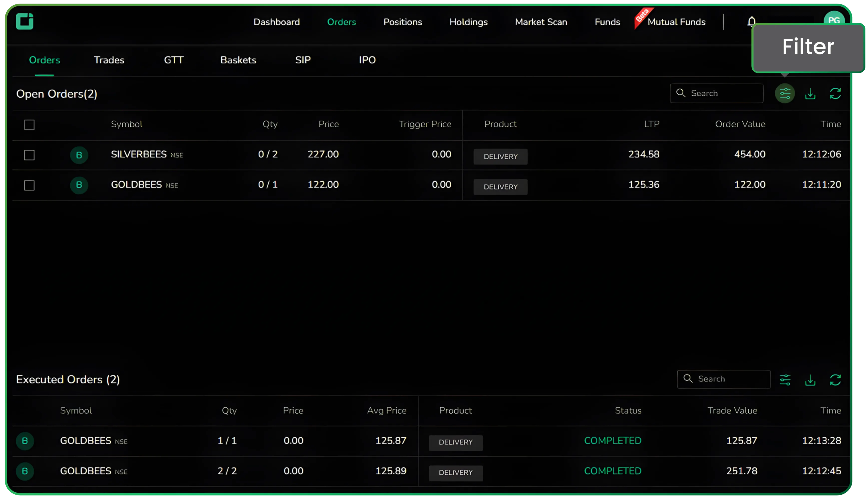Image resolution: width=868 pixels, height=501 pixels.
Task: Click the Buy indicator on SILVERBEES row
Action: pos(79,155)
